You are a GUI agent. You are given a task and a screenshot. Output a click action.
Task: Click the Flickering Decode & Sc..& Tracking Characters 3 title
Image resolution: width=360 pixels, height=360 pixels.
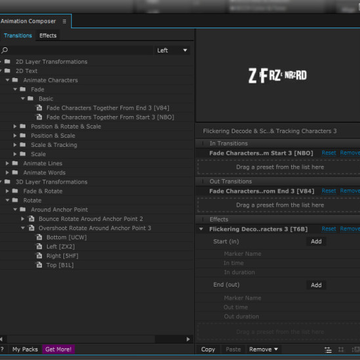click(270, 131)
